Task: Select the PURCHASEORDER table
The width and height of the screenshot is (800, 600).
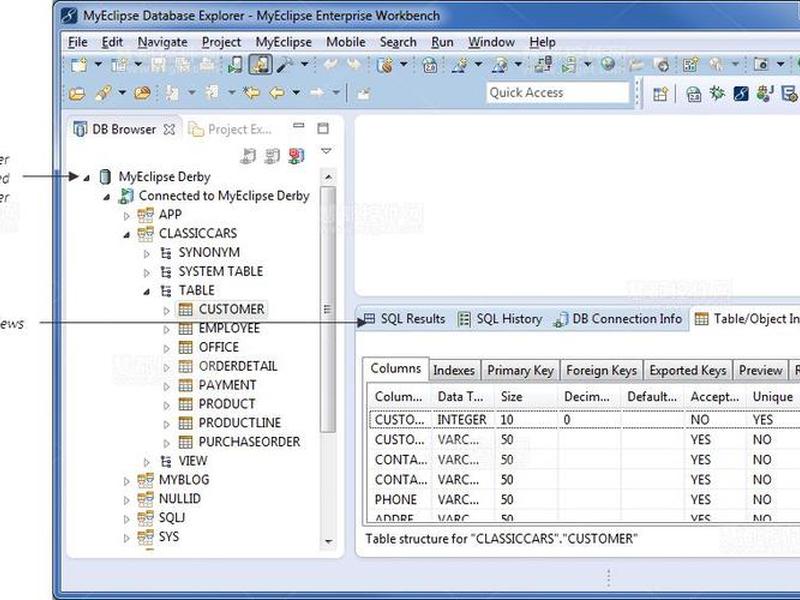Action: pos(249,441)
